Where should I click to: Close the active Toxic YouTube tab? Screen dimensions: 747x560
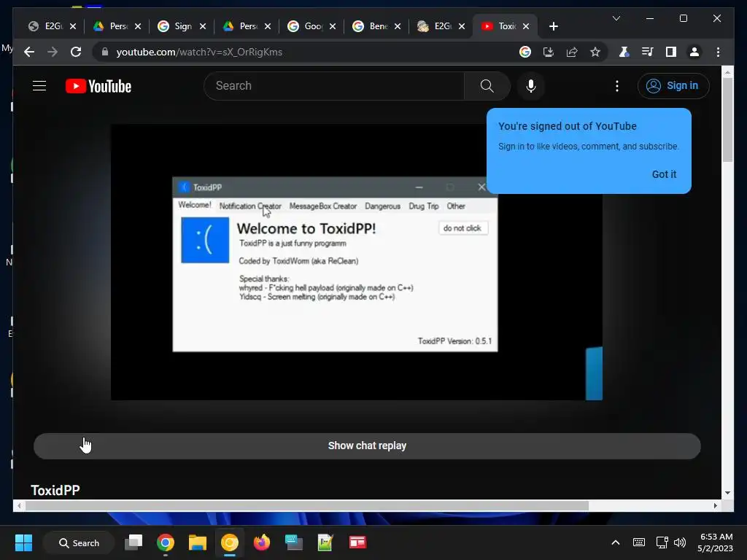coord(525,26)
